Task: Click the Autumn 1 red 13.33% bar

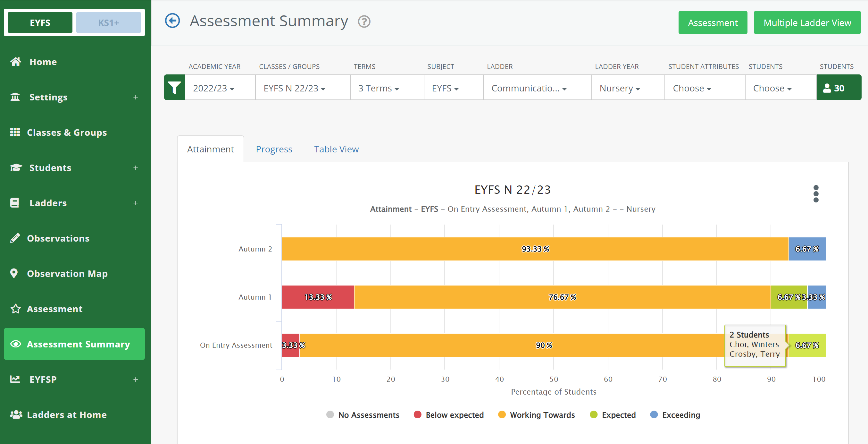Action: (318, 297)
